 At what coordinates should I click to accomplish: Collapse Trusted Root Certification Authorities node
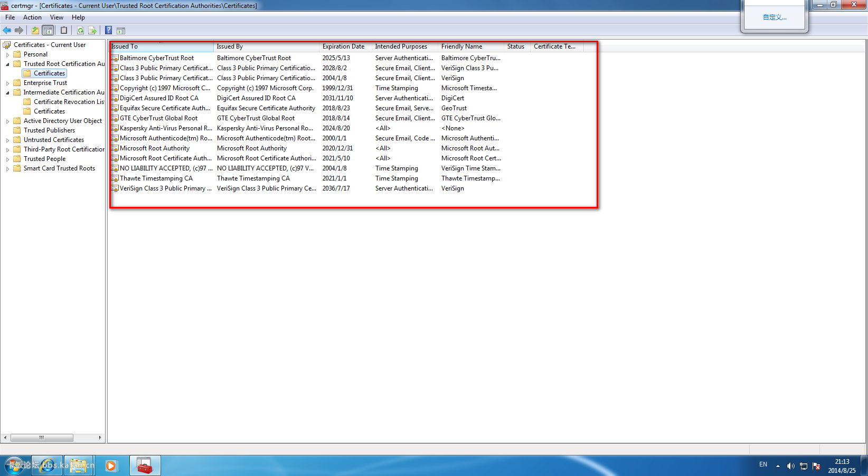7,64
